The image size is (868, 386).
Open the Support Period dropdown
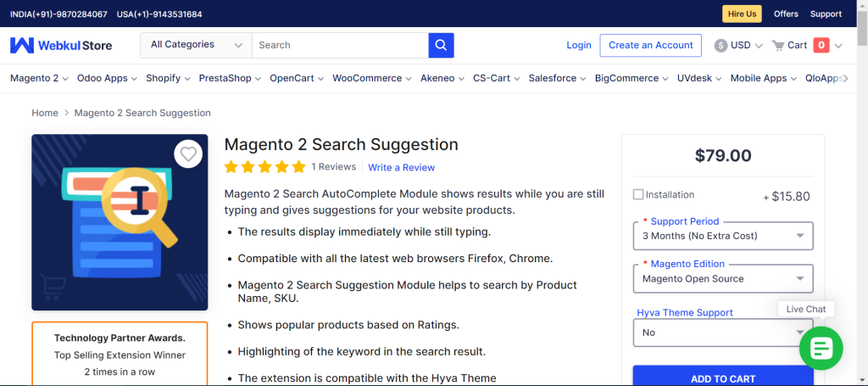click(723, 236)
